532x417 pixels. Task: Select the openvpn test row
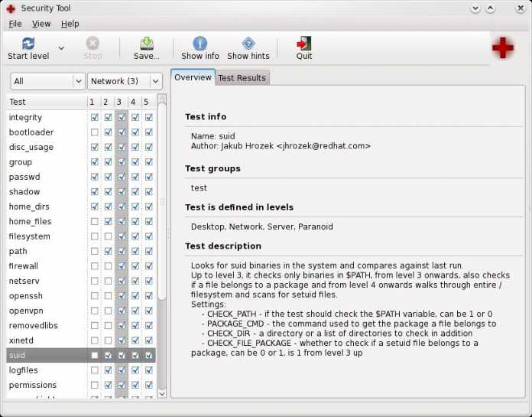(81, 311)
